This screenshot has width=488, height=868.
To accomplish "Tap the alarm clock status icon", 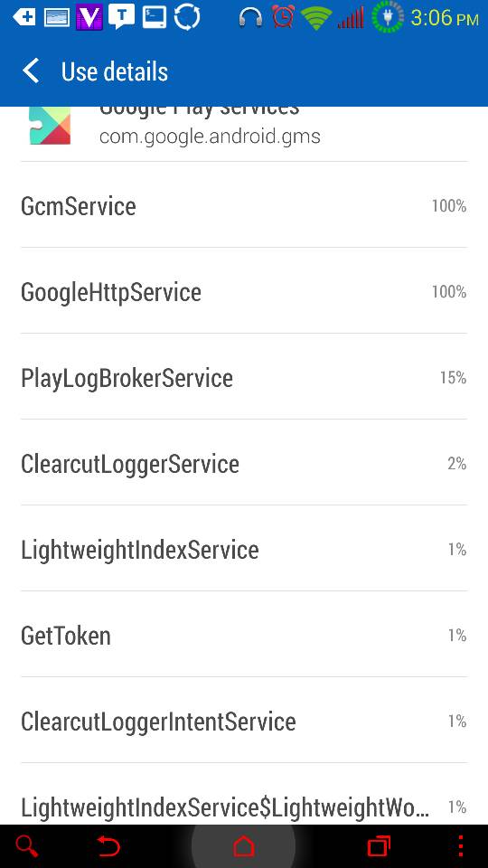I will point(283,17).
